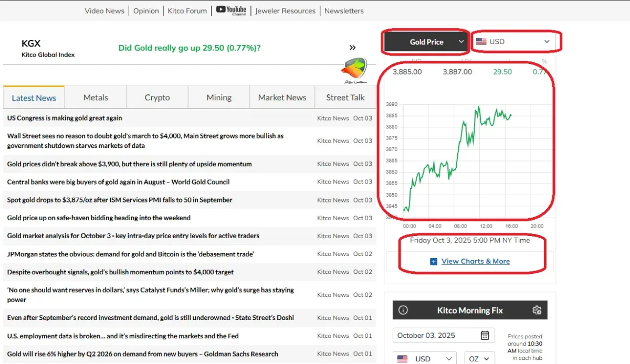Open the Opinion menu item
This screenshot has height=364, width=630.
pos(146,10)
